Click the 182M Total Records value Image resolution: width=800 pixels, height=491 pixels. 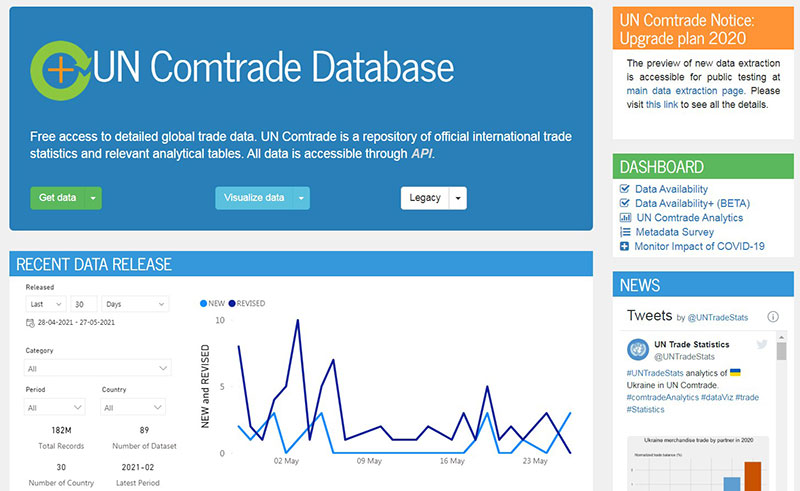pos(61,430)
